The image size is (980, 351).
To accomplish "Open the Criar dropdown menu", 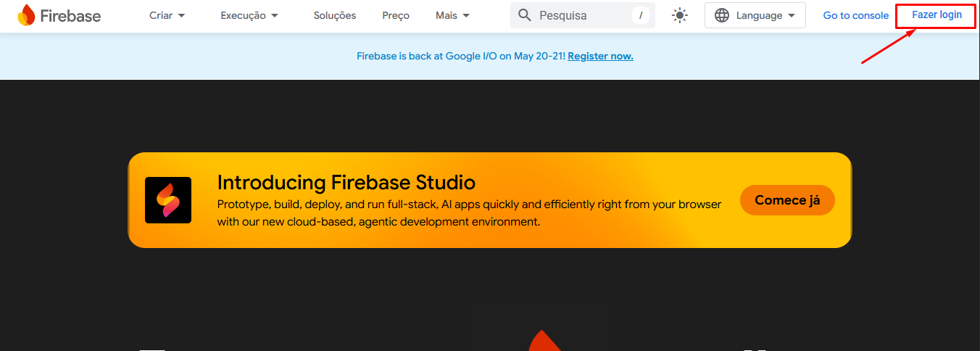I will point(167,15).
